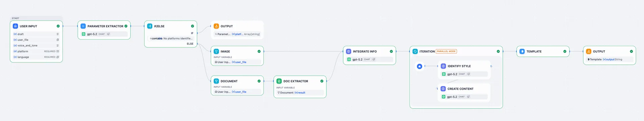Click the IF branch label
This screenshot has width=644, height=121.
point(192,33)
